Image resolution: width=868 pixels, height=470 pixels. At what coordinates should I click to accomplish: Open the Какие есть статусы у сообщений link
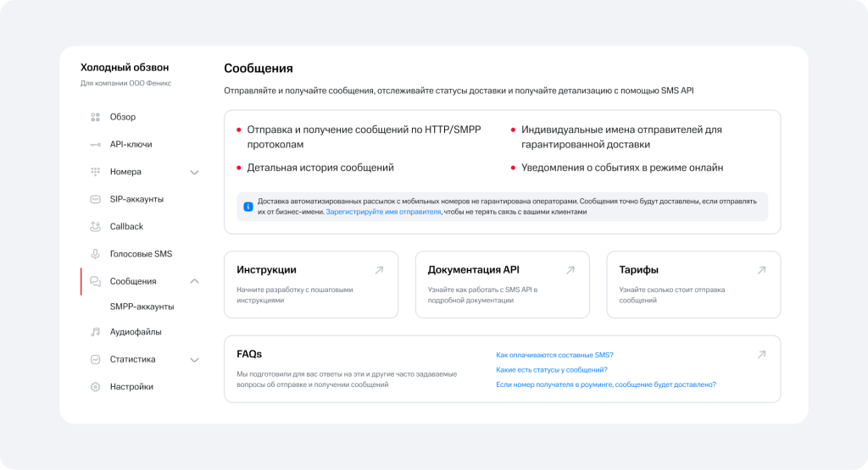[x=551, y=370]
